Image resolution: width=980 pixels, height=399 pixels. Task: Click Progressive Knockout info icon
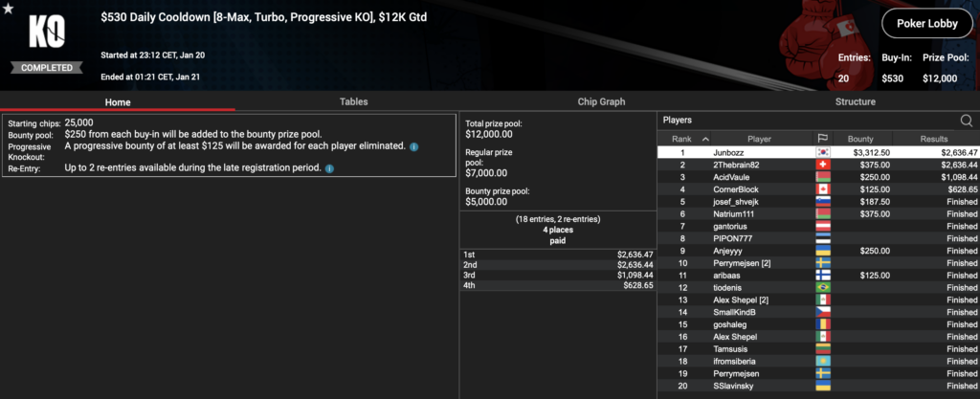(x=413, y=147)
